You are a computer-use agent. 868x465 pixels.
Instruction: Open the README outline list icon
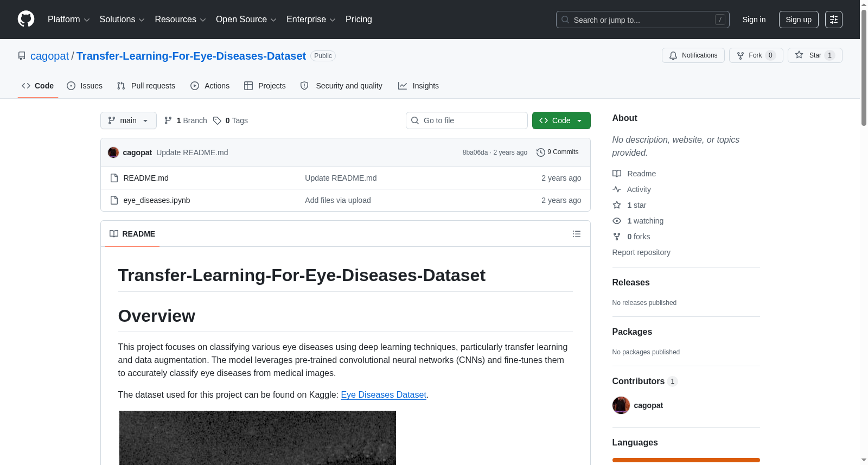point(577,234)
